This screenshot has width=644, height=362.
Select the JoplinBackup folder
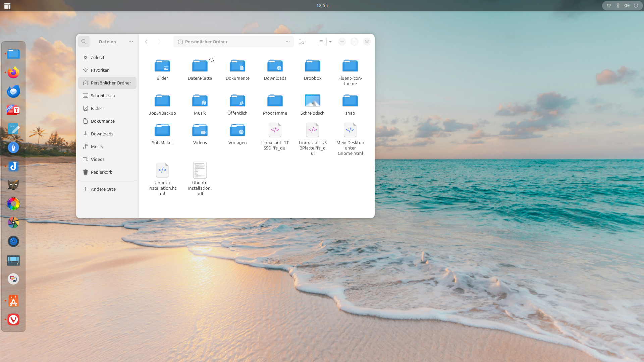tap(162, 101)
